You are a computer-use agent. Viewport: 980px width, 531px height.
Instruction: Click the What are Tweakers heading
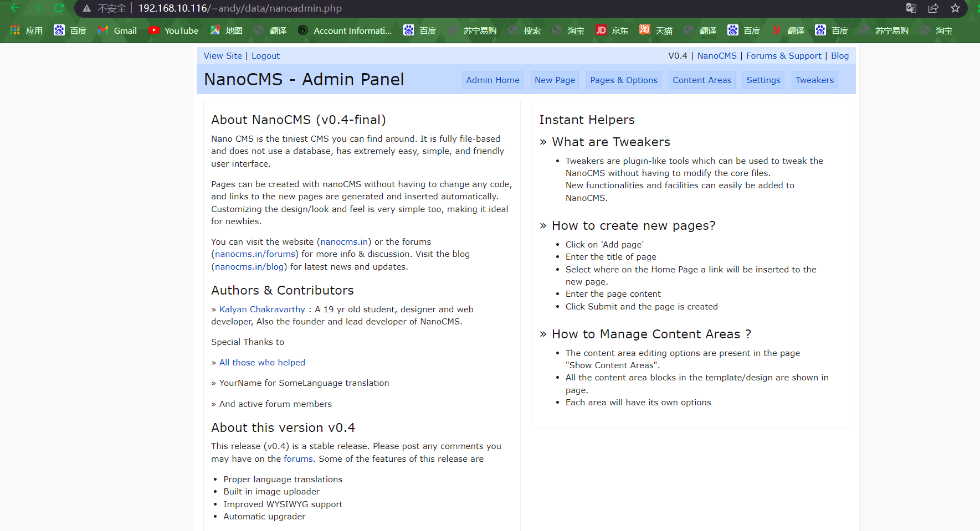(x=611, y=142)
